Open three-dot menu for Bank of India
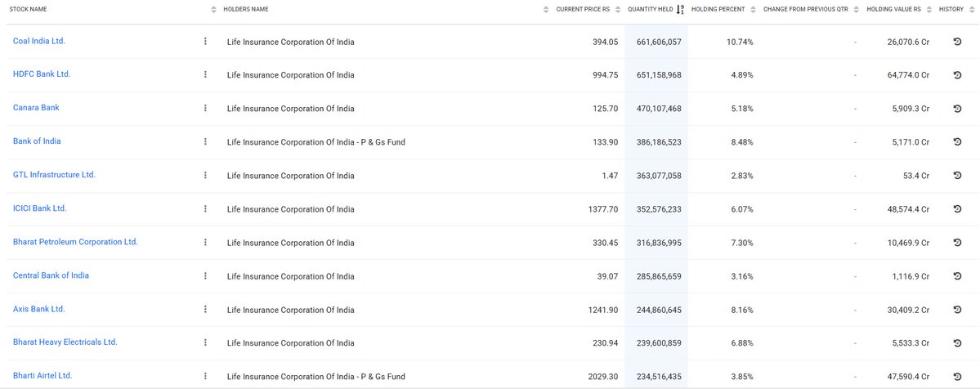980x389 pixels. point(205,141)
